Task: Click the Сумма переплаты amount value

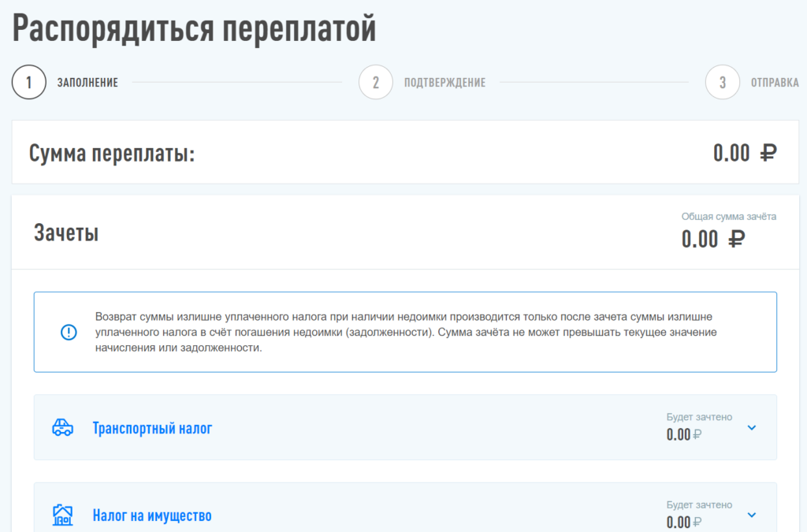Action: [745, 153]
